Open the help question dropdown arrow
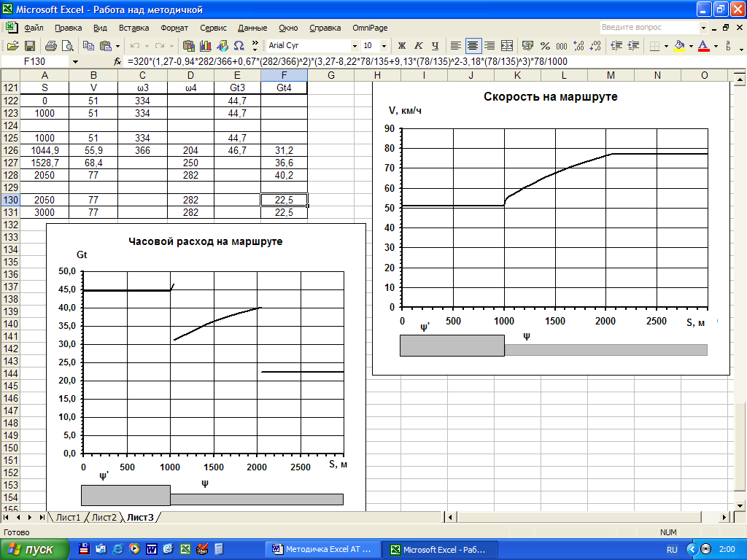 [703, 28]
